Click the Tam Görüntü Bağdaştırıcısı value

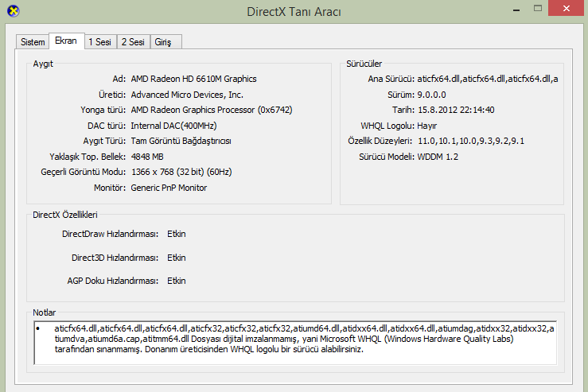(x=181, y=141)
